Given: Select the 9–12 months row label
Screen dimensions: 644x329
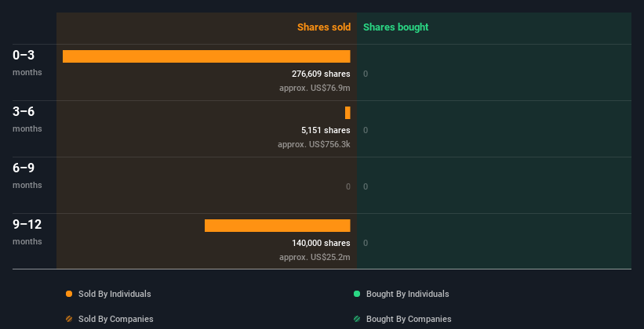Looking at the screenshot, I should (x=27, y=231).
